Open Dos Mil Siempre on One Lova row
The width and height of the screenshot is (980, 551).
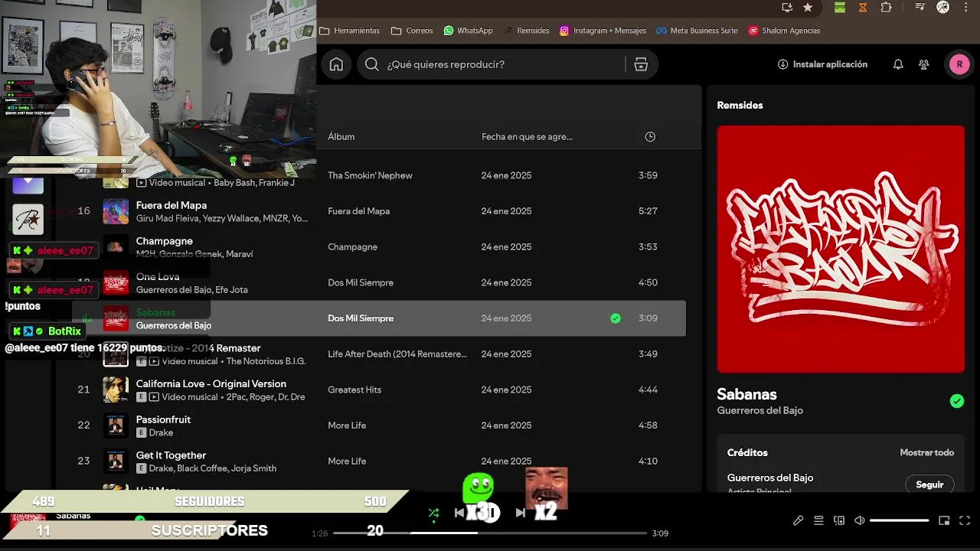pos(361,282)
